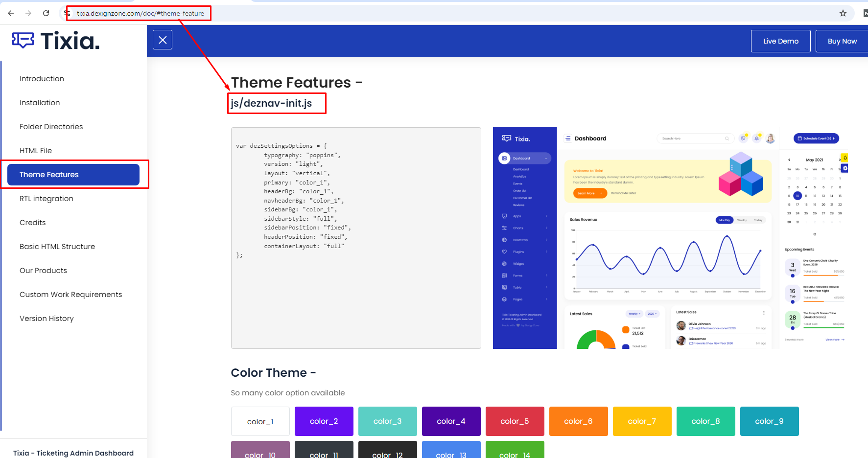Pick the color_1 white swatch
Viewport: 868px width, 458px height.
click(x=260, y=421)
